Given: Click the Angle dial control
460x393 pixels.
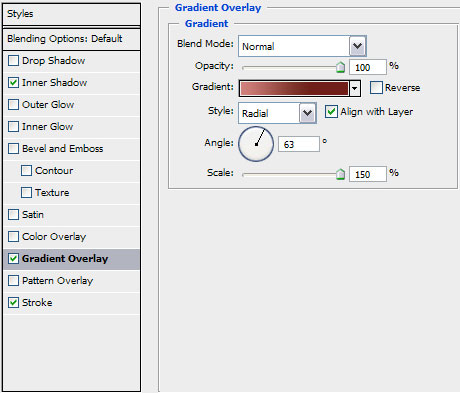Looking at the screenshot, I should 256,144.
